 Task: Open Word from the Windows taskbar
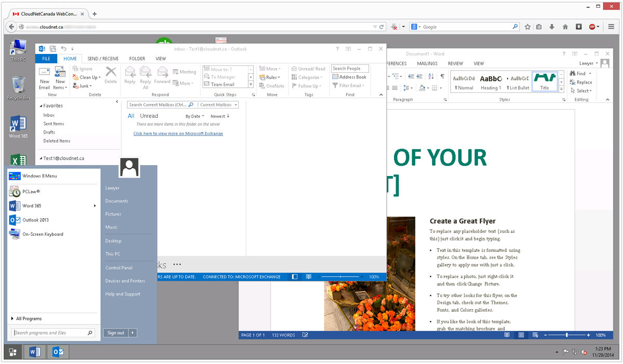(x=35, y=352)
